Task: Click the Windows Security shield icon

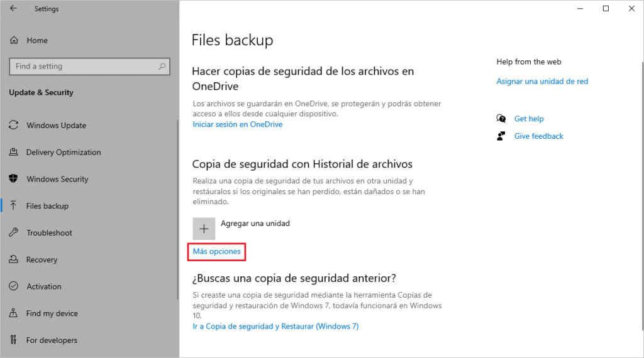Action: point(14,179)
